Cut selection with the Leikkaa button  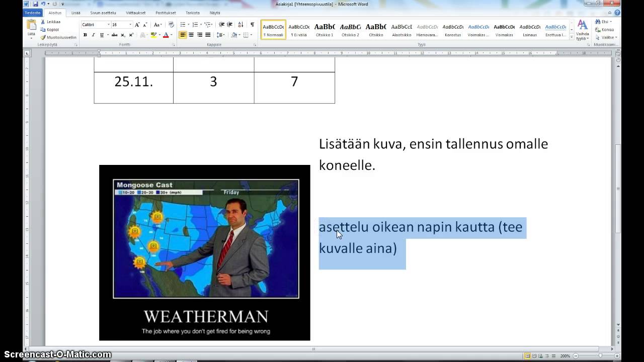[x=50, y=22]
